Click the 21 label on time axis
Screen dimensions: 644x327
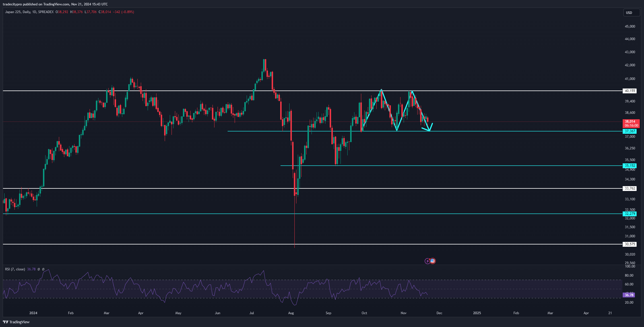click(x=610, y=313)
